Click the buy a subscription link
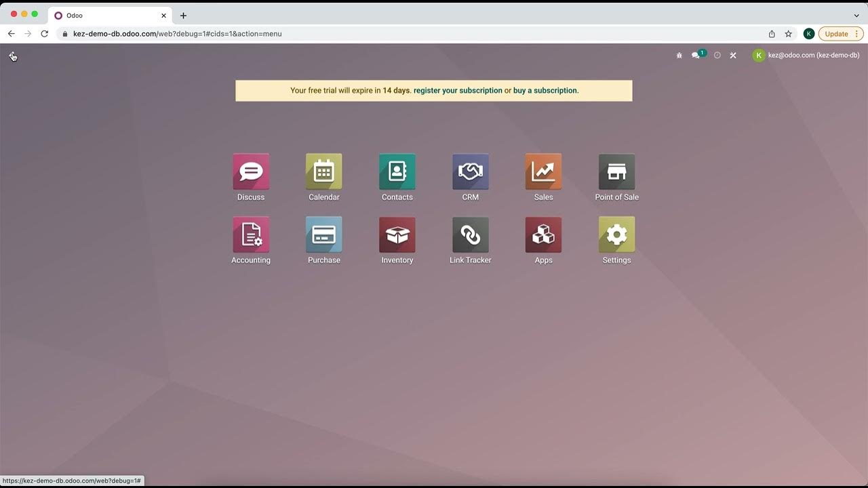The width and height of the screenshot is (868, 488). click(545, 91)
